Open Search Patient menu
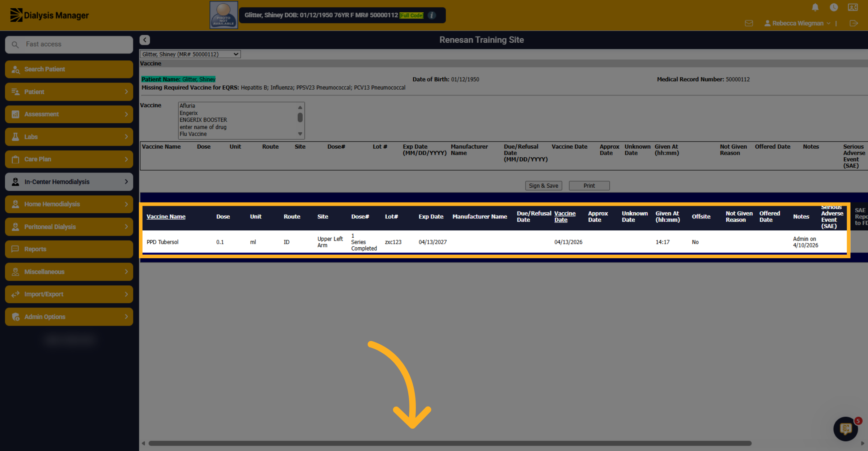 [x=69, y=69]
